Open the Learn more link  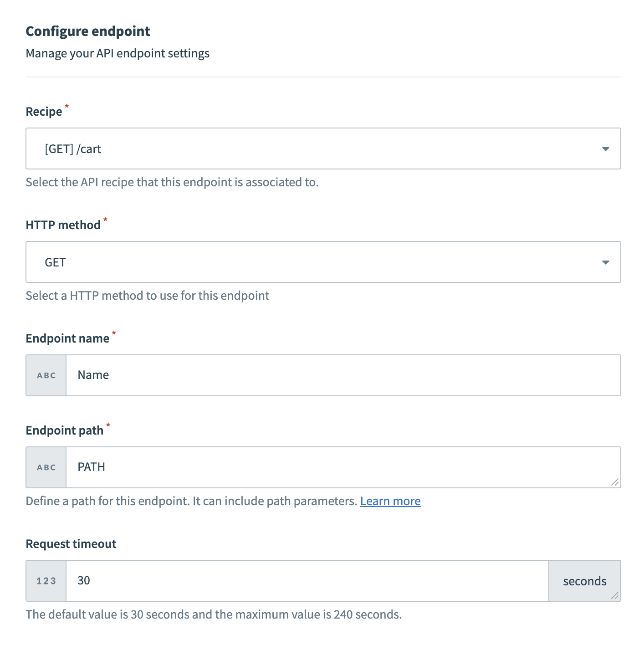pos(390,501)
